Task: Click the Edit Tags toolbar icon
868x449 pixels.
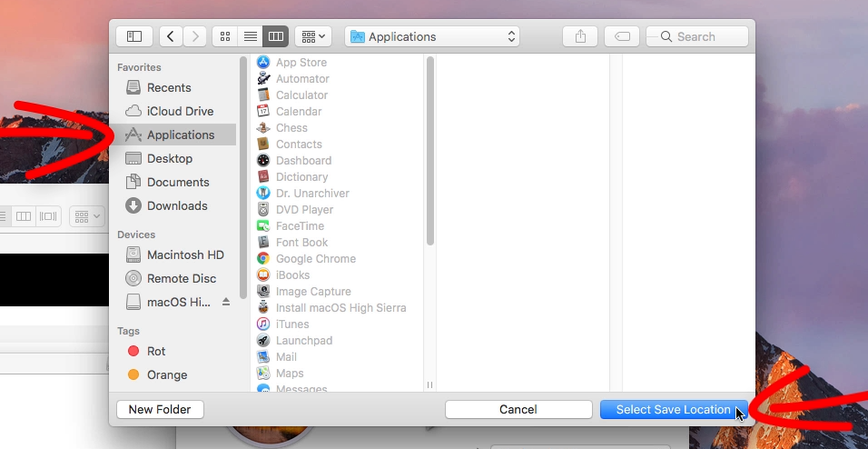Action: (x=622, y=36)
